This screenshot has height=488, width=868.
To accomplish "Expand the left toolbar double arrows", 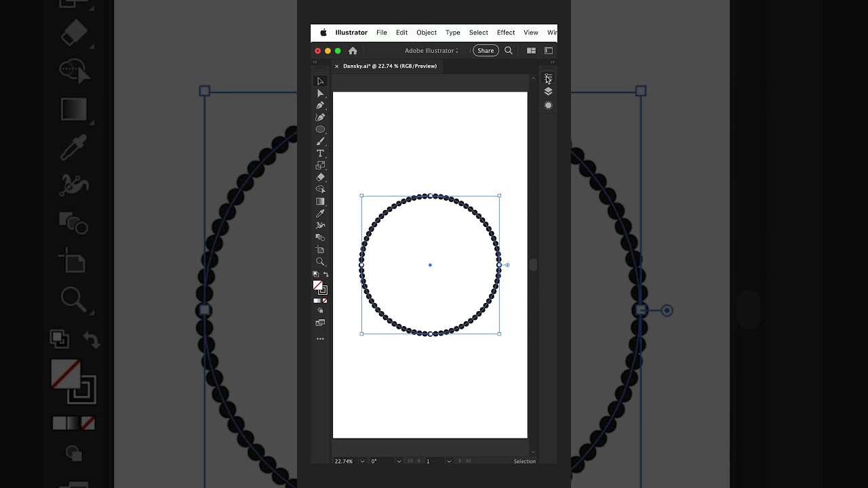I will click(315, 62).
